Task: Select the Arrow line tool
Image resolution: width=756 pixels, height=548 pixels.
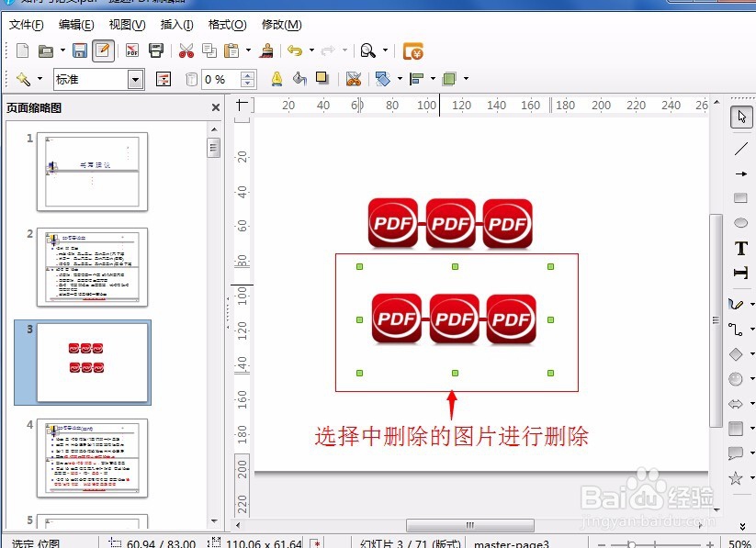Action: [x=741, y=173]
